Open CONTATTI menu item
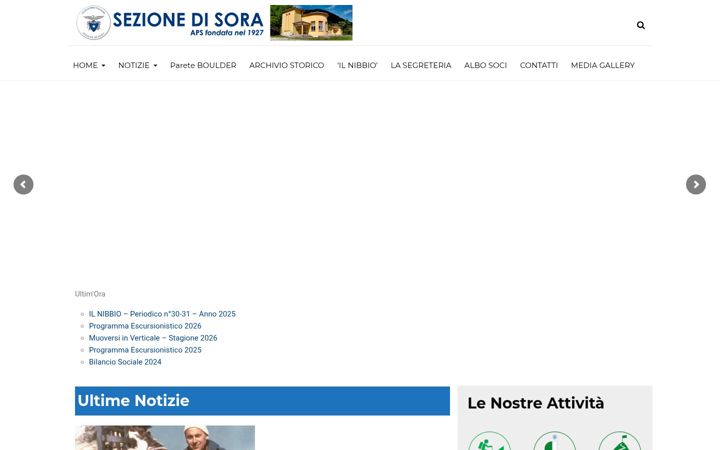The height and width of the screenshot is (450, 720). (x=539, y=65)
